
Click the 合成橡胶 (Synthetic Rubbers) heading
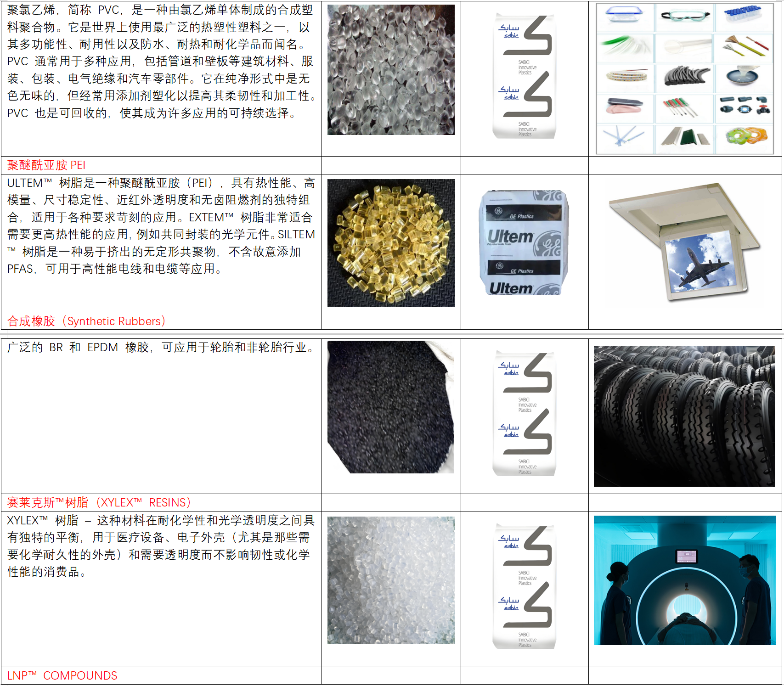(x=86, y=321)
